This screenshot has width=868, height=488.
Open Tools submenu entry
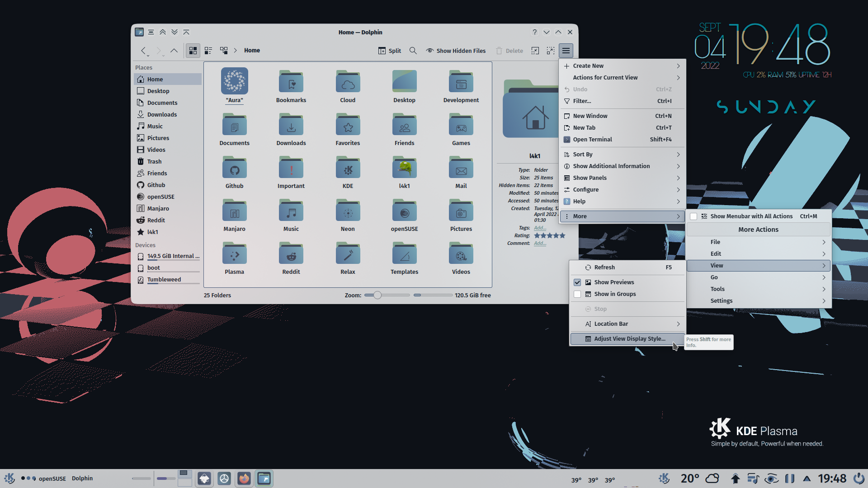(759, 289)
